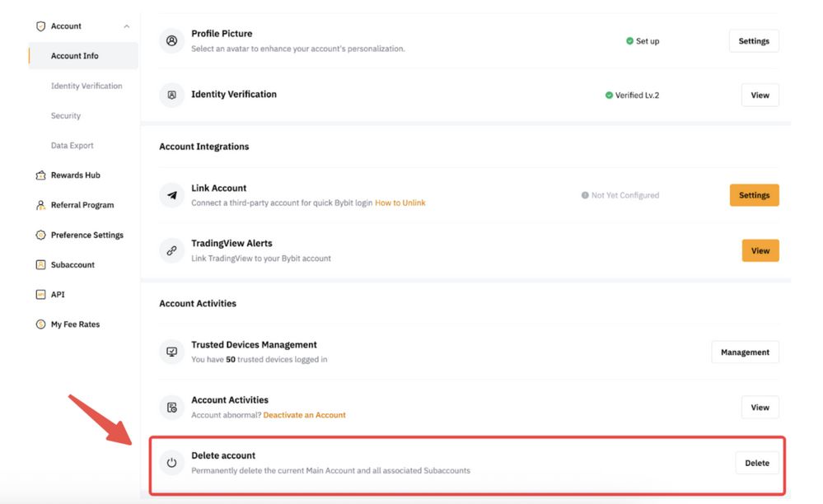Click the Trusted Devices Management monitor icon
Viewport: 823px width, 504px height.
171,352
